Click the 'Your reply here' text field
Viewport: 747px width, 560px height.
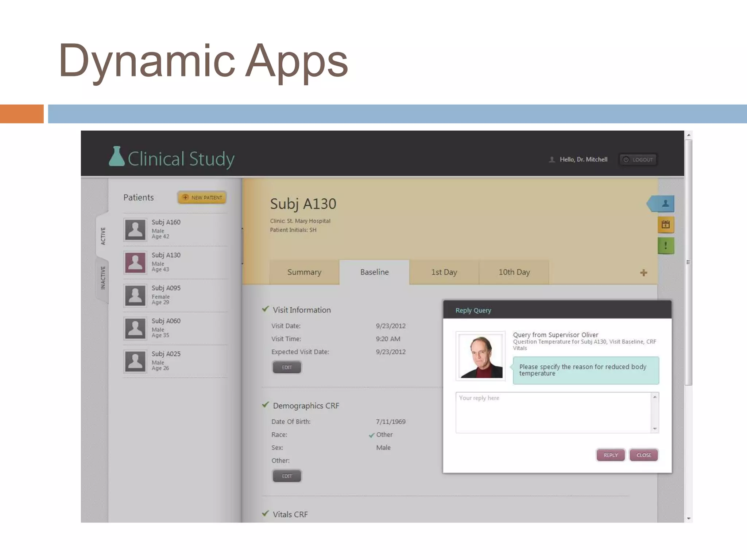point(553,412)
